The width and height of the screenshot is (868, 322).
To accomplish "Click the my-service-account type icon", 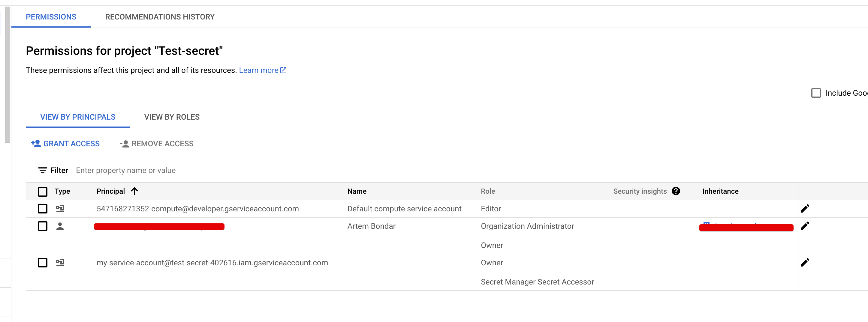I will [x=61, y=263].
